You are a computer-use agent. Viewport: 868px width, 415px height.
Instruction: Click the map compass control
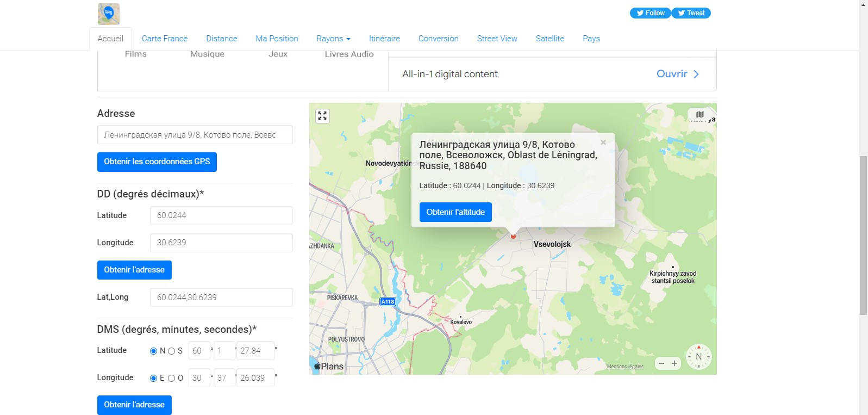coord(698,357)
